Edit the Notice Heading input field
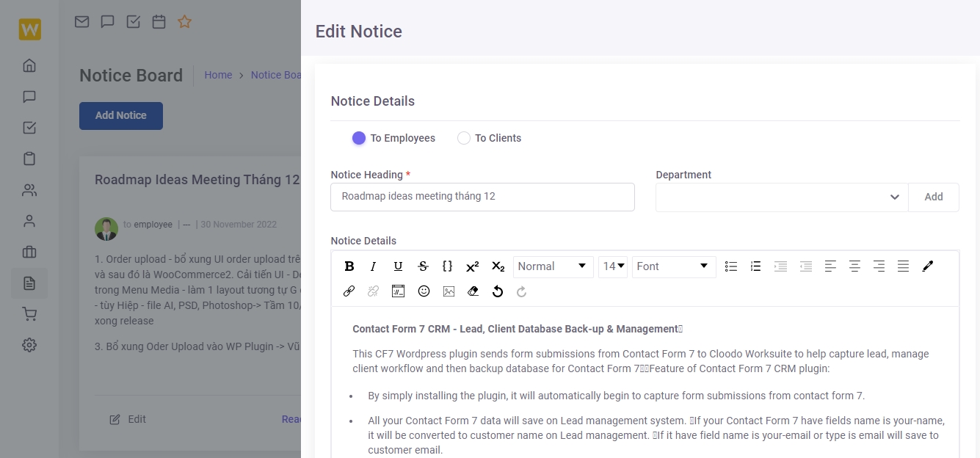The height and width of the screenshot is (458, 980). pyautogui.click(x=482, y=197)
